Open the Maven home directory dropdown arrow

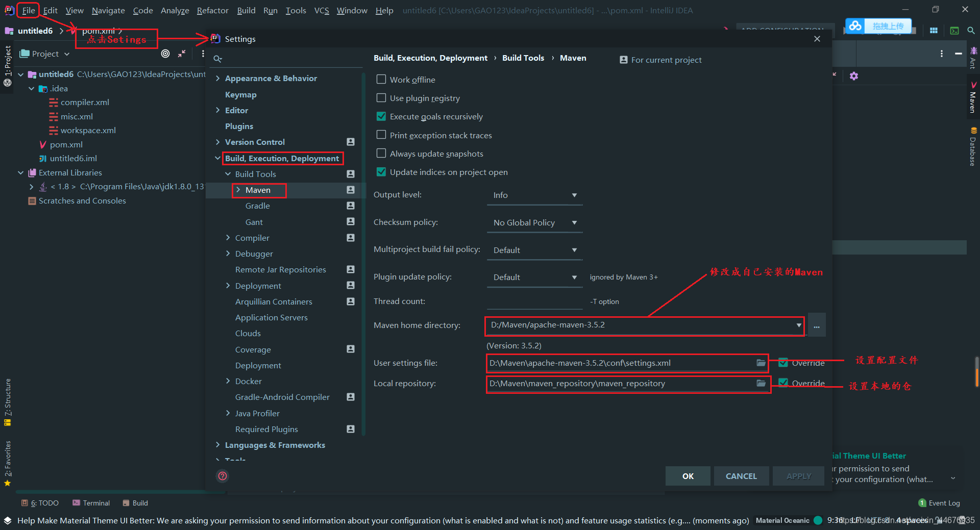pos(798,325)
